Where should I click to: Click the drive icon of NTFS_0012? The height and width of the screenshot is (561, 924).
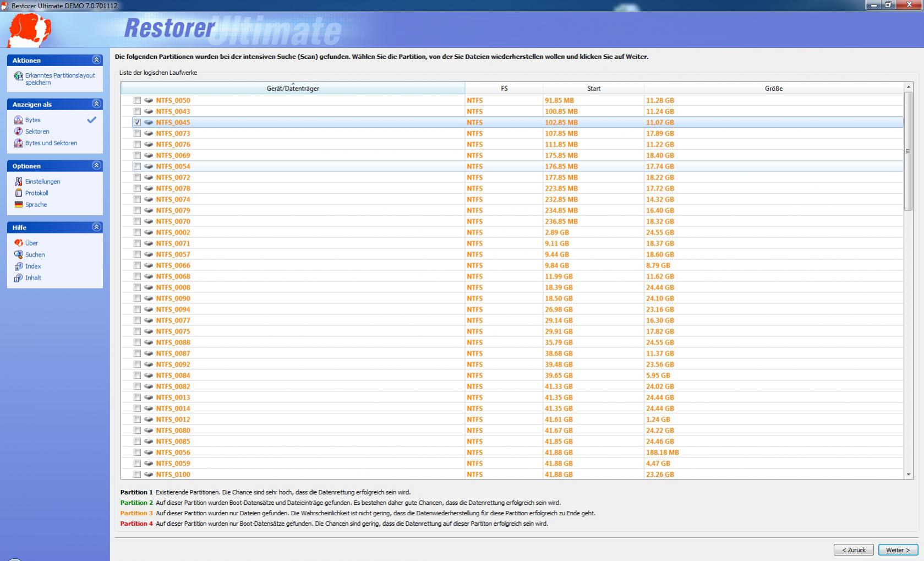click(149, 420)
